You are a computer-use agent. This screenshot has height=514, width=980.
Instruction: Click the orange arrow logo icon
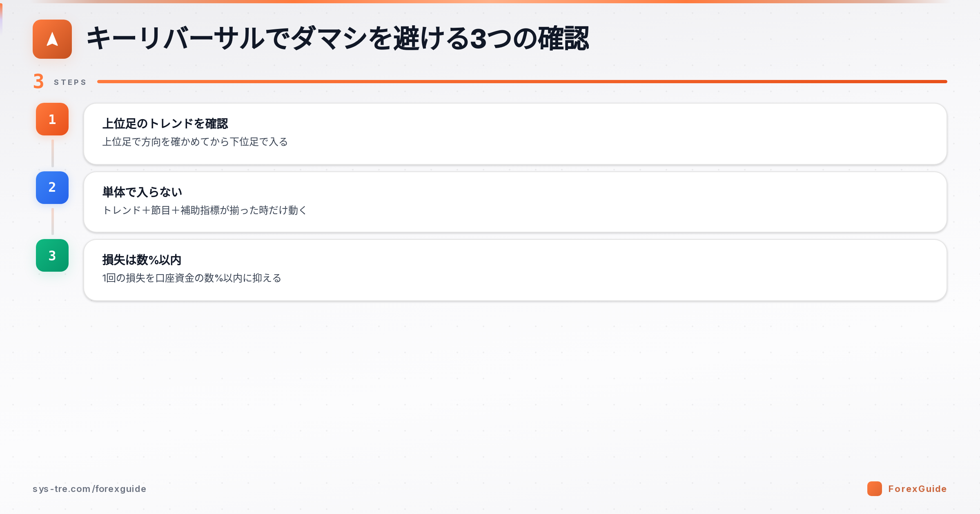click(52, 39)
